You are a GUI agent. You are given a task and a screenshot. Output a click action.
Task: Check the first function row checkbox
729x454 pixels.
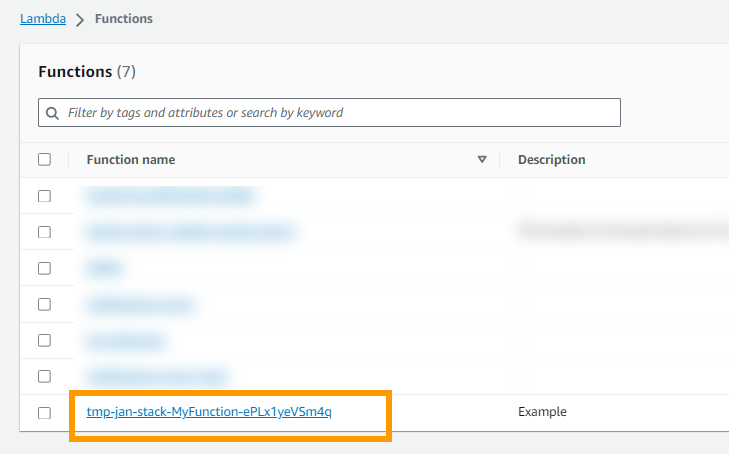(x=44, y=196)
